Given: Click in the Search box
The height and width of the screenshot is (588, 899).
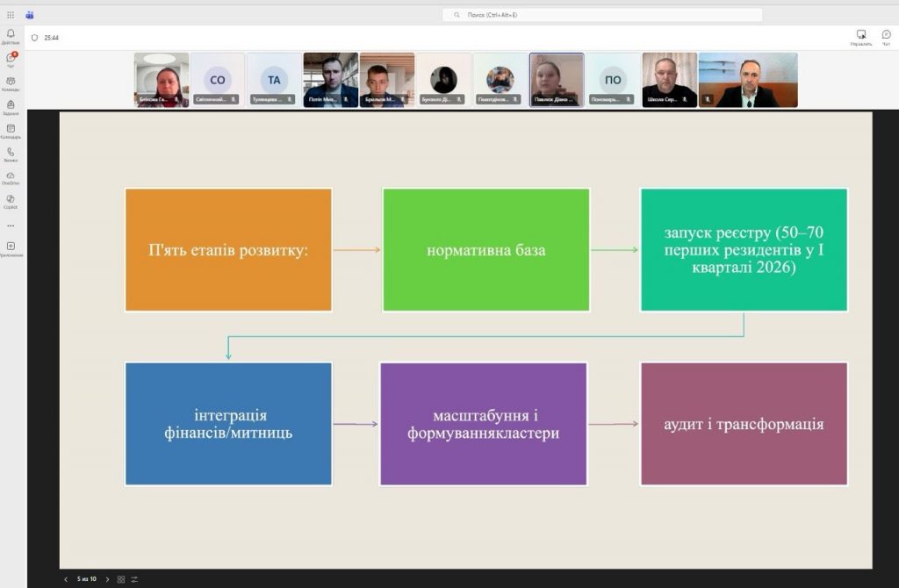Looking at the screenshot, I should [x=602, y=15].
